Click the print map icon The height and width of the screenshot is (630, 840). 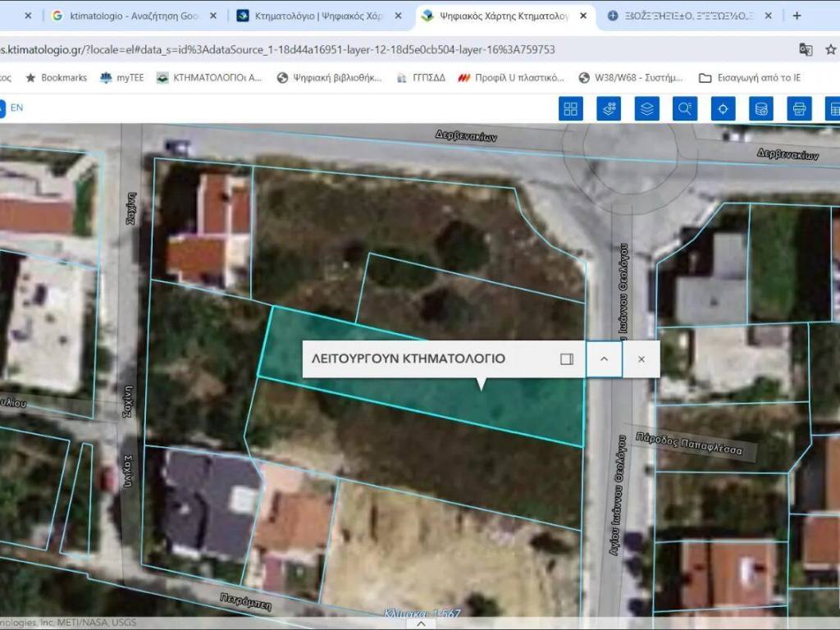click(x=799, y=108)
